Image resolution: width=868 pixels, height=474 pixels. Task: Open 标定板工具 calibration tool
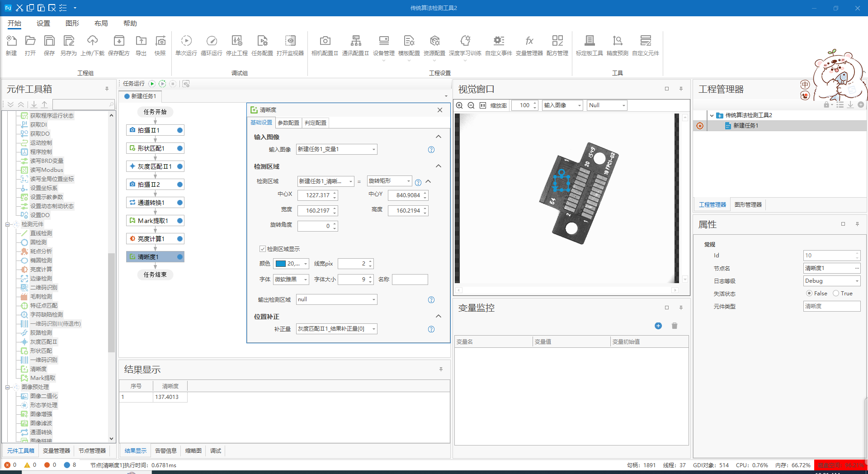[590, 41]
